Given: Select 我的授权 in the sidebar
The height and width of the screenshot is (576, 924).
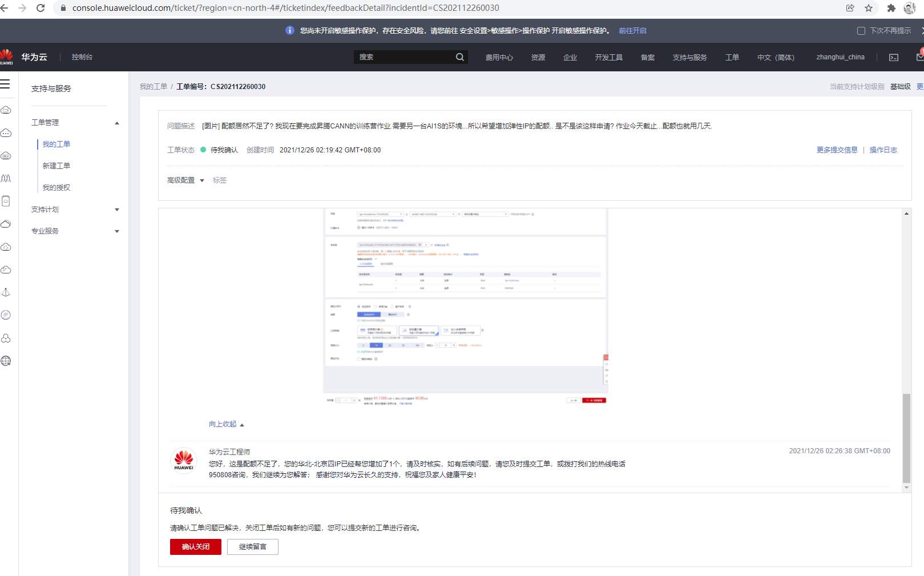Looking at the screenshot, I should coord(57,188).
